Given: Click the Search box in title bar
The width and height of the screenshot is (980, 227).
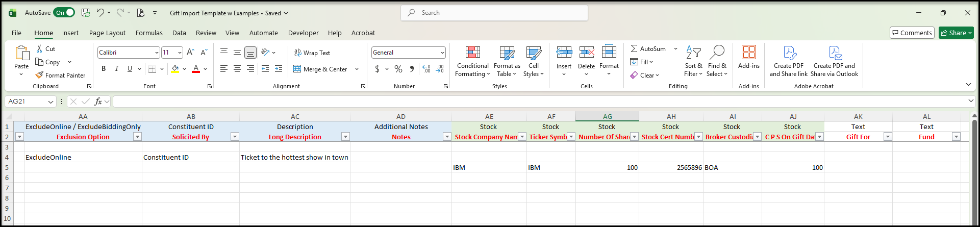Looking at the screenshot, I should [x=494, y=13].
